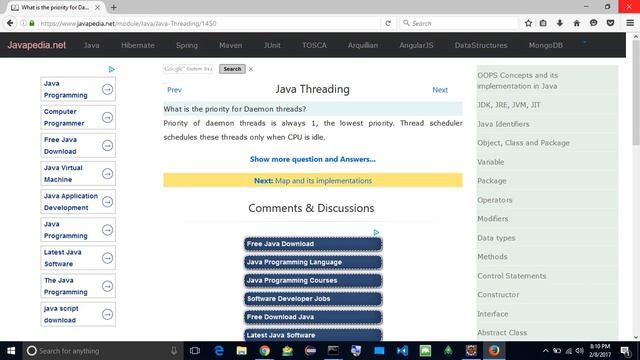Click the Pocket save icon
This screenshot has height=360, width=640.
click(x=610, y=23)
